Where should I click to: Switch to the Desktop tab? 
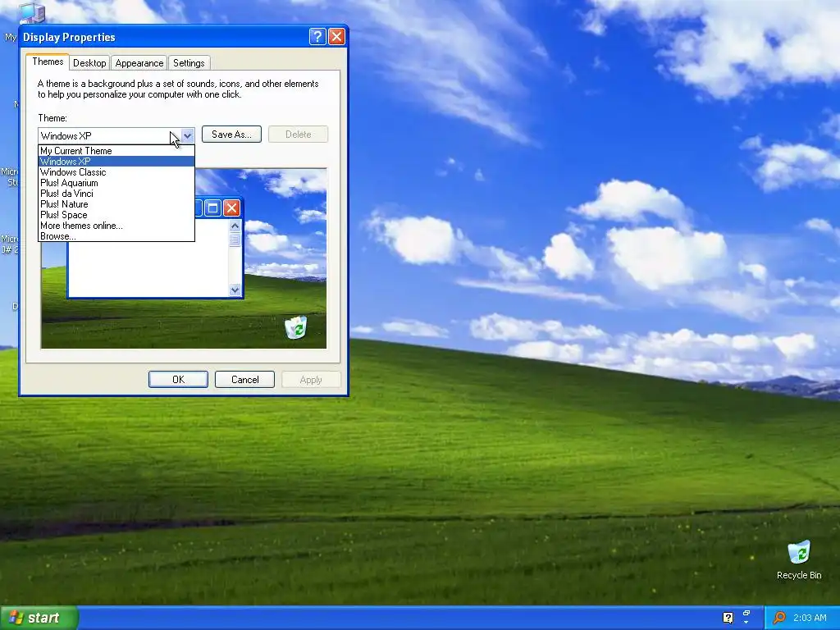point(89,62)
